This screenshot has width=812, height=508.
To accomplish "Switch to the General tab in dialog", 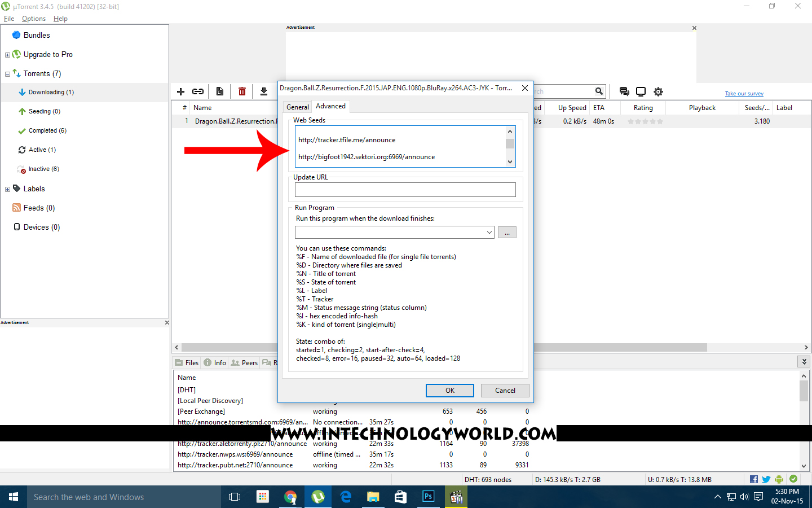I will (x=297, y=107).
